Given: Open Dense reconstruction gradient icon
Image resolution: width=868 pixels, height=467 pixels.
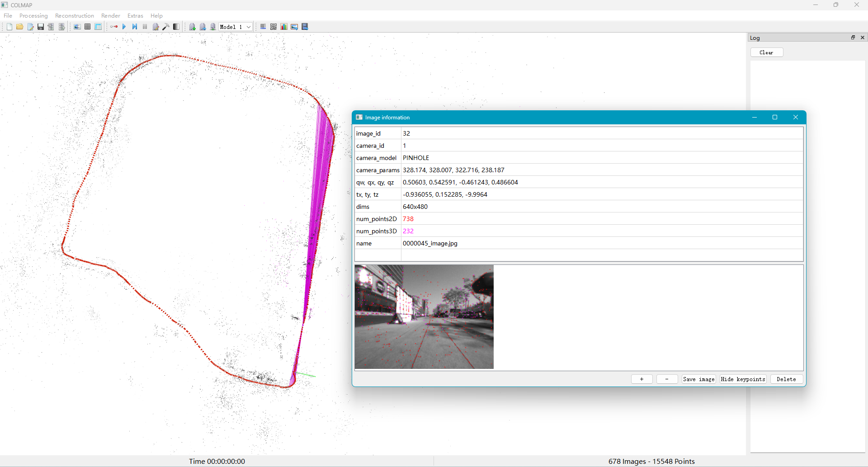Looking at the screenshot, I should (x=176, y=27).
